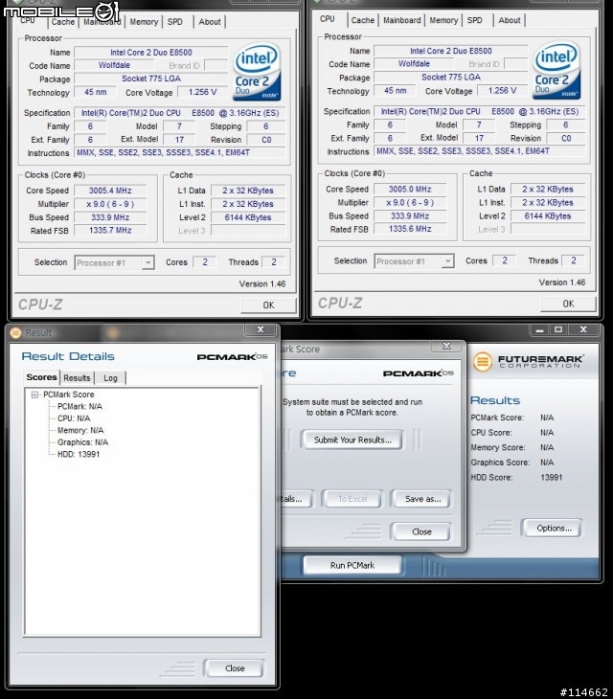Click Intel Core 2 Duo logo in right CPU-Z

556,71
